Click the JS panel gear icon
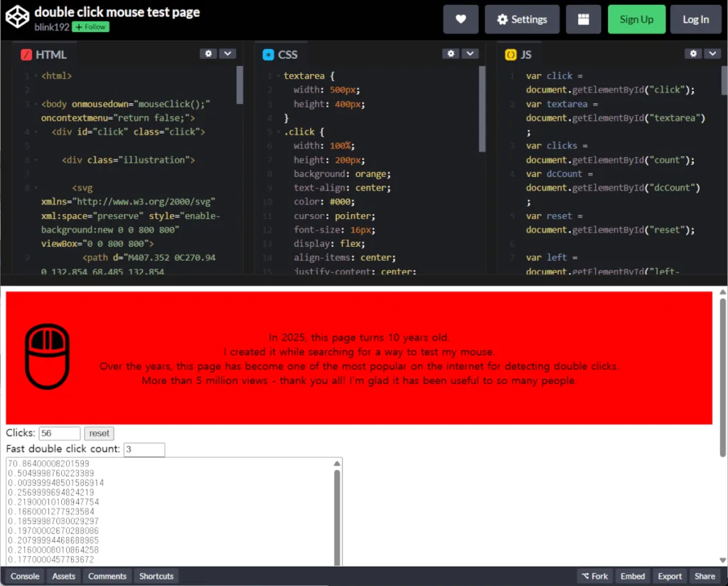 [692, 53]
